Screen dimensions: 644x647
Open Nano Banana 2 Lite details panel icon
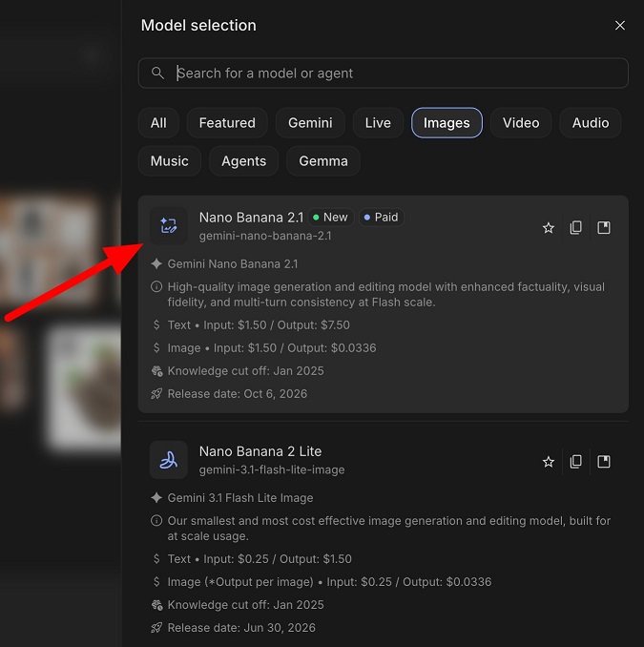pyautogui.click(x=604, y=462)
